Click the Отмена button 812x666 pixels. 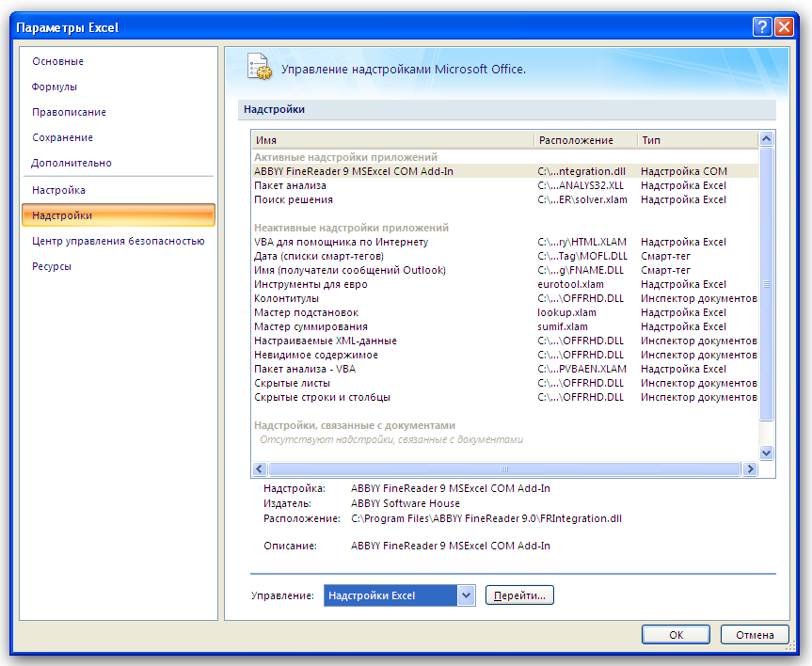click(755, 634)
